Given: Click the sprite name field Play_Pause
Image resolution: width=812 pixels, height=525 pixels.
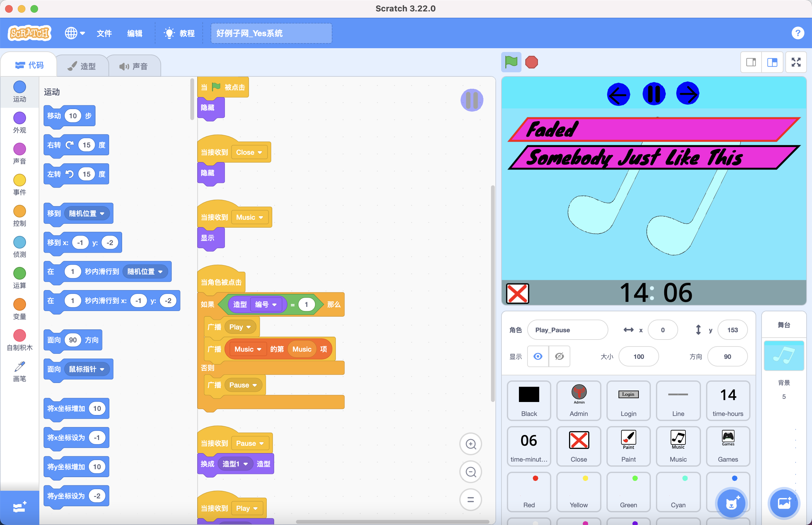Looking at the screenshot, I should click(x=567, y=330).
